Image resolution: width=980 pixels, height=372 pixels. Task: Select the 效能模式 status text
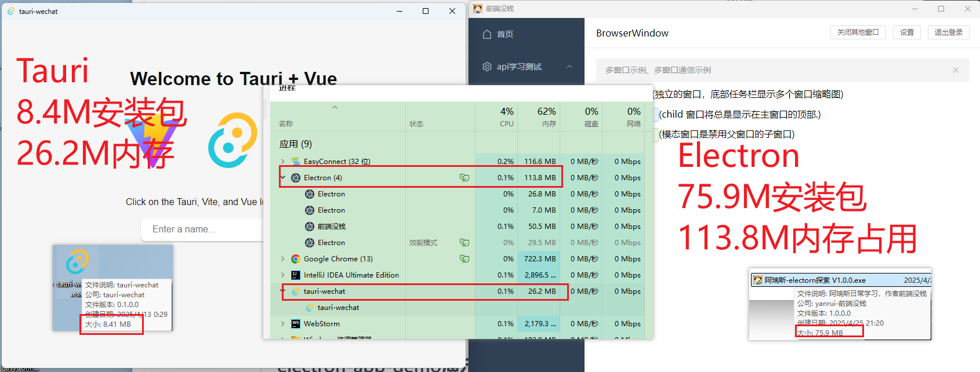click(x=423, y=243)
